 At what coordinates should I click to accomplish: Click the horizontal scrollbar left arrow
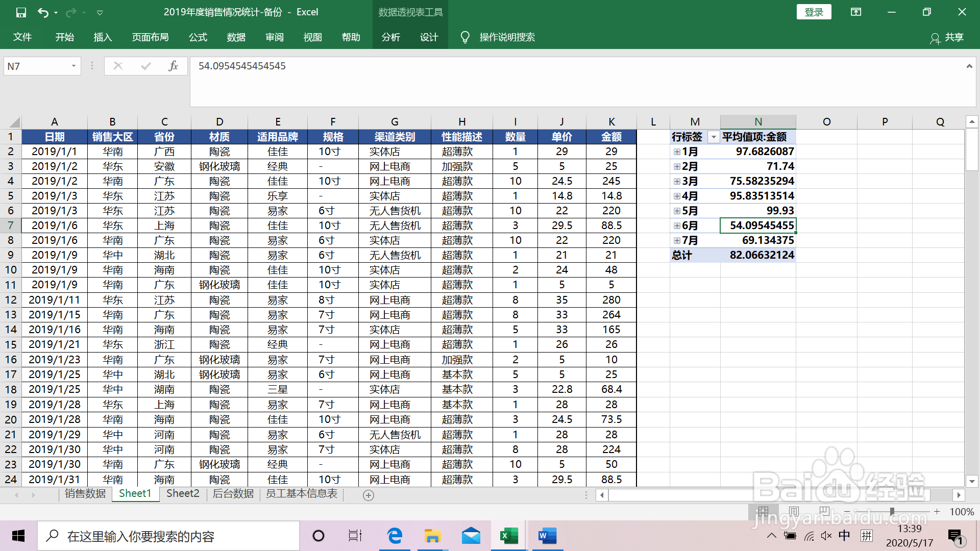click(602, 495)
